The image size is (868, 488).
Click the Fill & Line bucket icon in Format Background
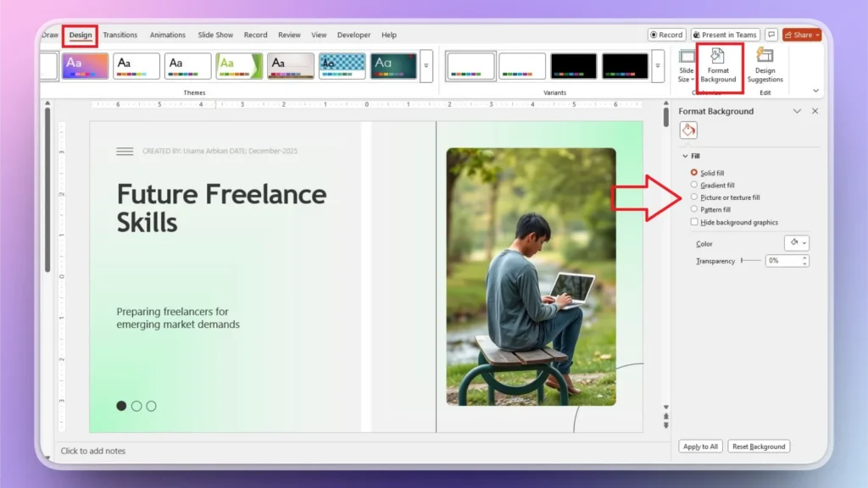pos(688,130)
